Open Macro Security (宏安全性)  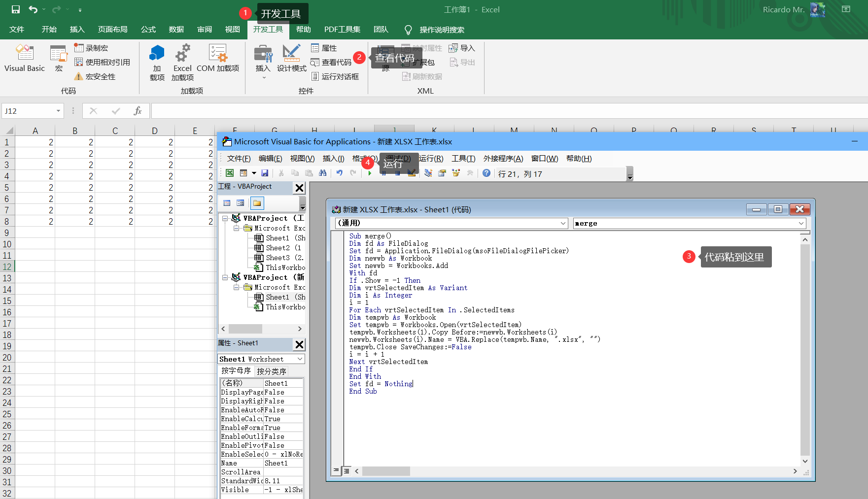tap(95, 76)
